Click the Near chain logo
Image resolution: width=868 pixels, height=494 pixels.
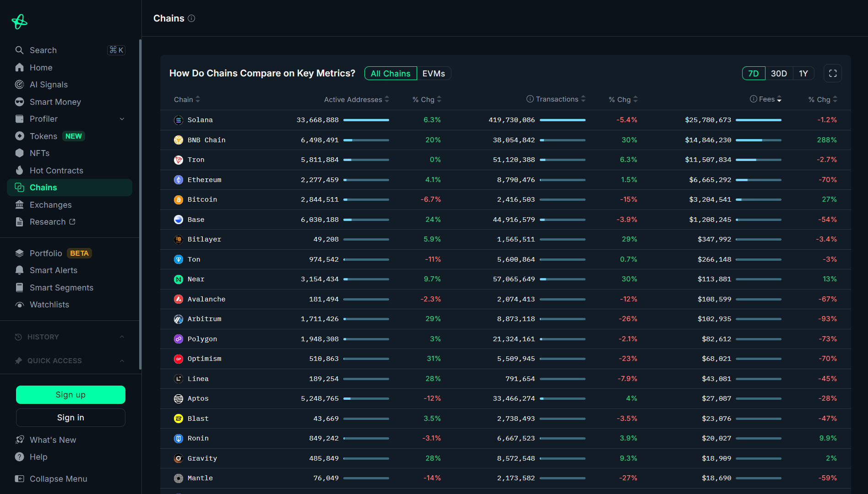(x=179, y=279)
